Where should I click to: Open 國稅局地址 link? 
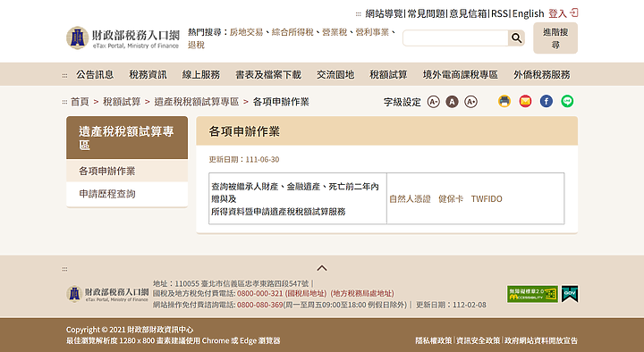(306, 294)
